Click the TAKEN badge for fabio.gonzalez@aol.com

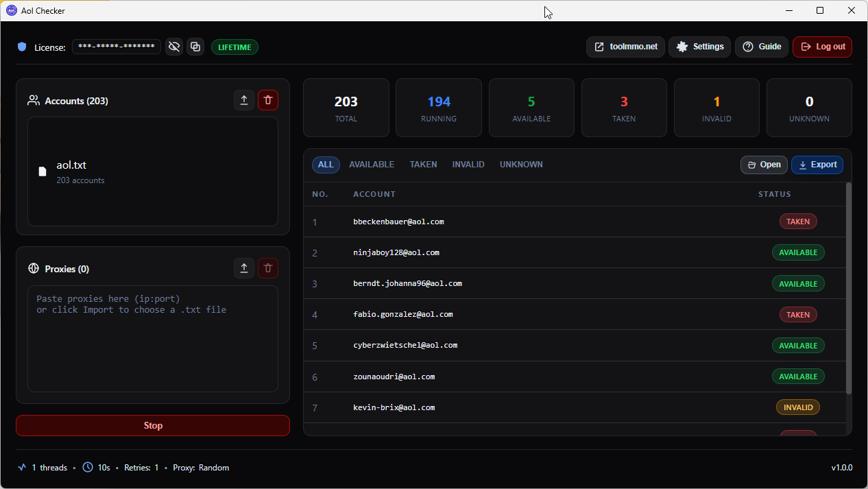[798, 315]
